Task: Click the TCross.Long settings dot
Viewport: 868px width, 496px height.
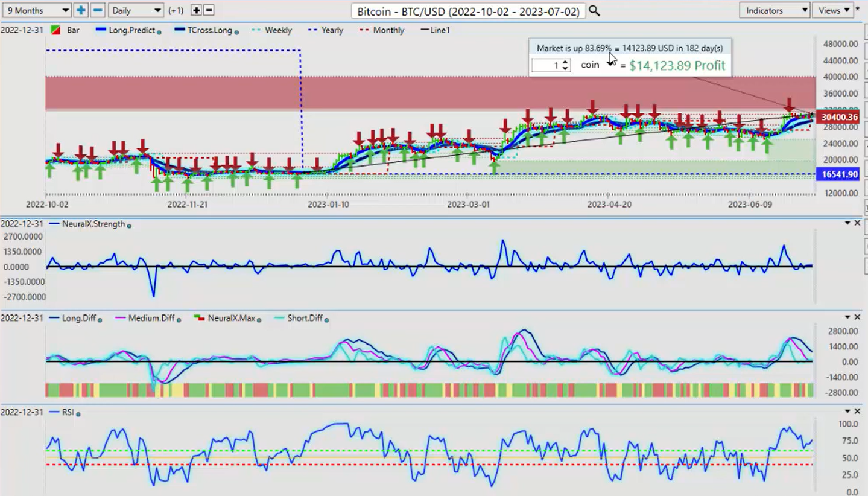Action: pos(236,31)
